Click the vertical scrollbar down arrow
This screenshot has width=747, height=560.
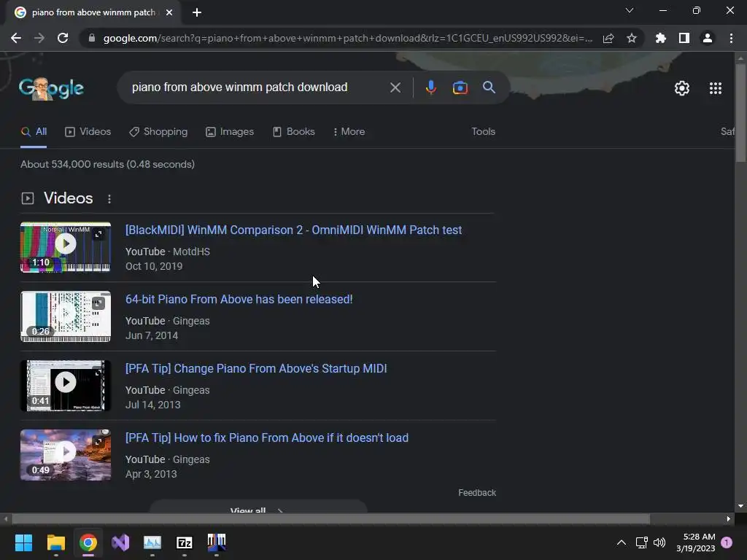click(x=740, y=506)
